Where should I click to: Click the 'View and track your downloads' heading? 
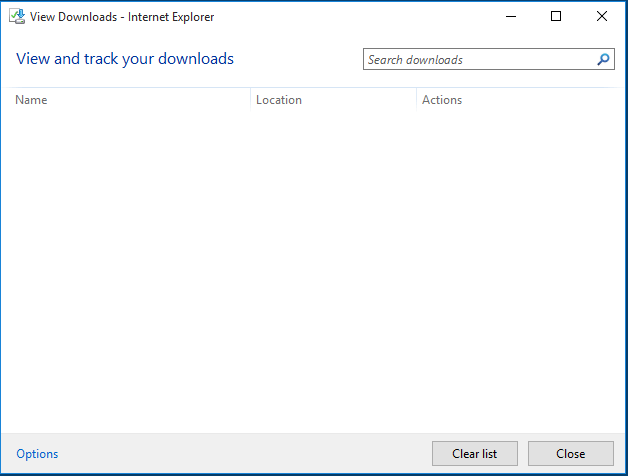pyautogui.click(x=125, y=59)
